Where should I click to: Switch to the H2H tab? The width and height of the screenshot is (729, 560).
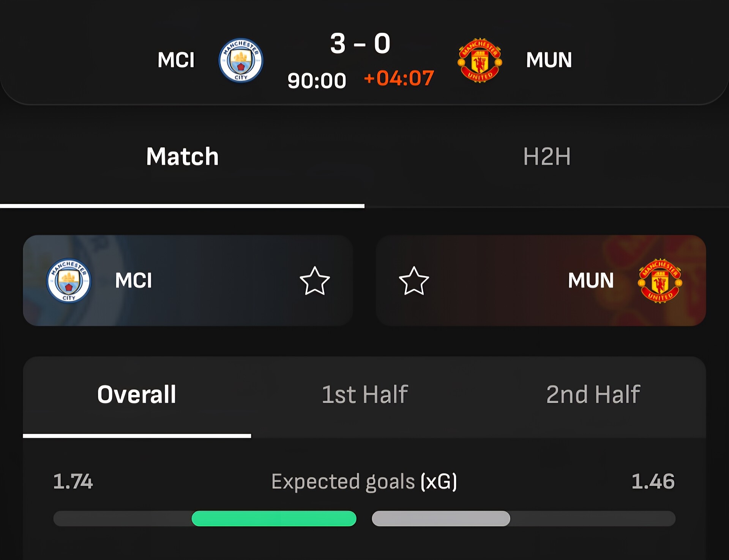pyautogui.click(x=547, y=156)
